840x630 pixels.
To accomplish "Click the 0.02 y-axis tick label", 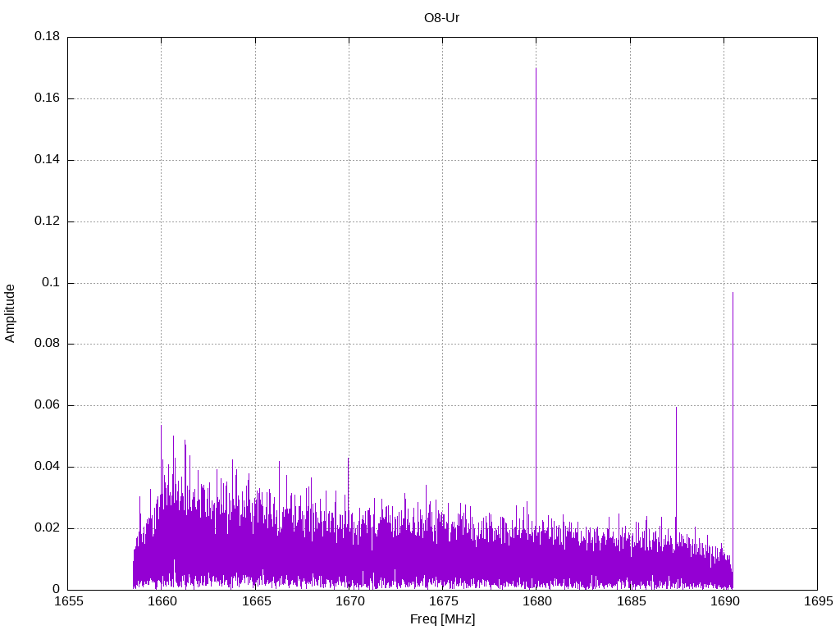I will [x=47, y=528].
